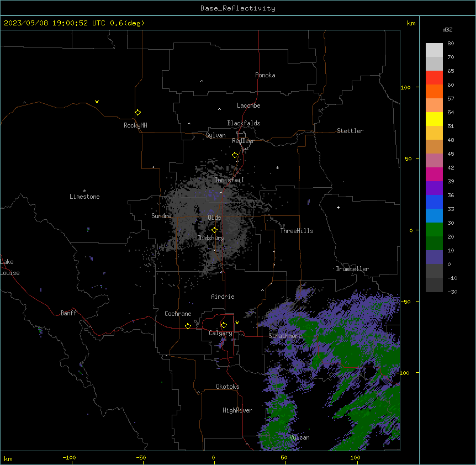Click the -100 tick on the horizontal km axis
Viewport: 476px width, 465px height.
click(69, 457)
